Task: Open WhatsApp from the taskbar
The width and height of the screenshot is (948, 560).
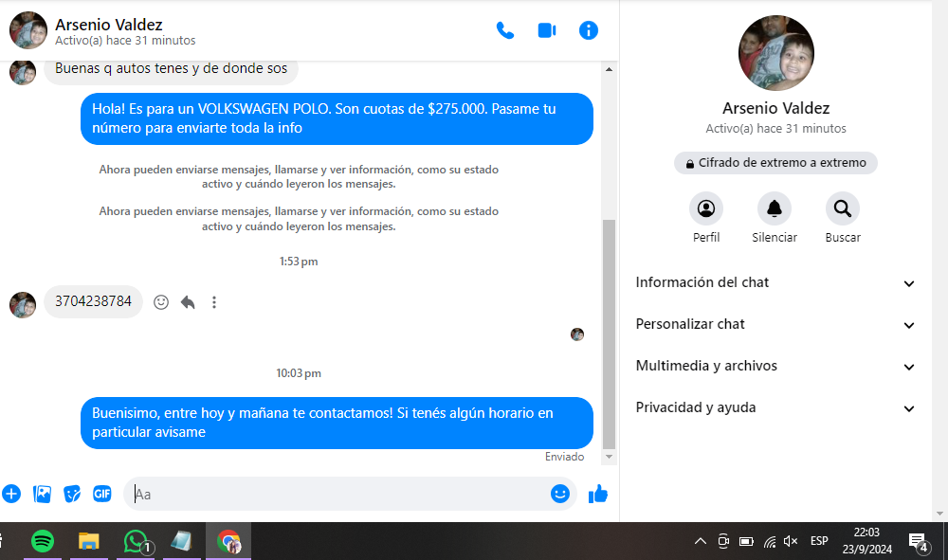Action: (136, 541)
